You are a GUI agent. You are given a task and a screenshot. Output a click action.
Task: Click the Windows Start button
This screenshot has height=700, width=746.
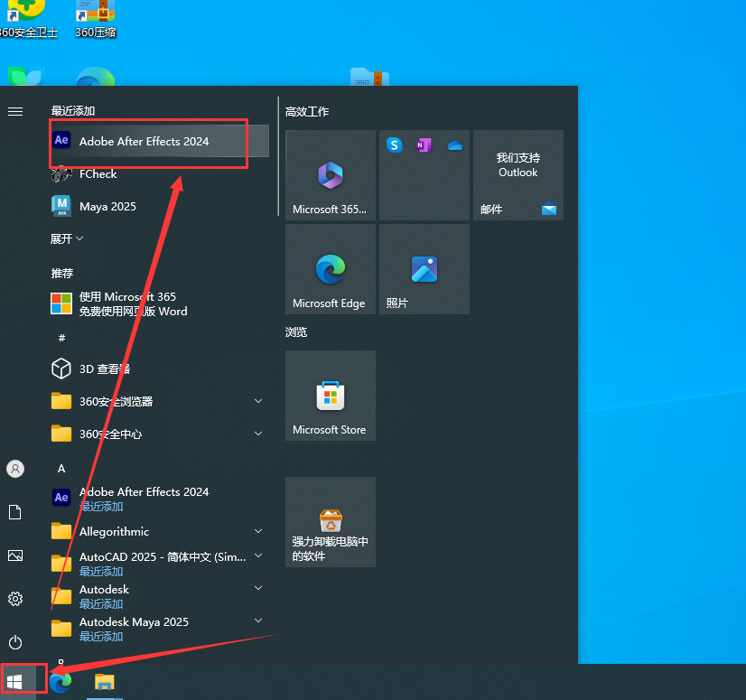(14, 682)
